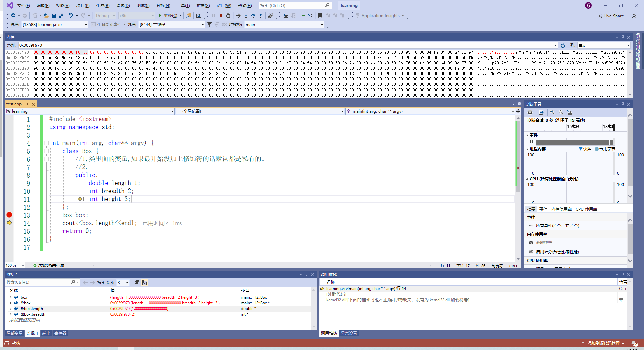Click the Take Snapshot (截取快照) camera icon
Screen dimensions: 644x350
pyautogui.click(x=531, y=243)
